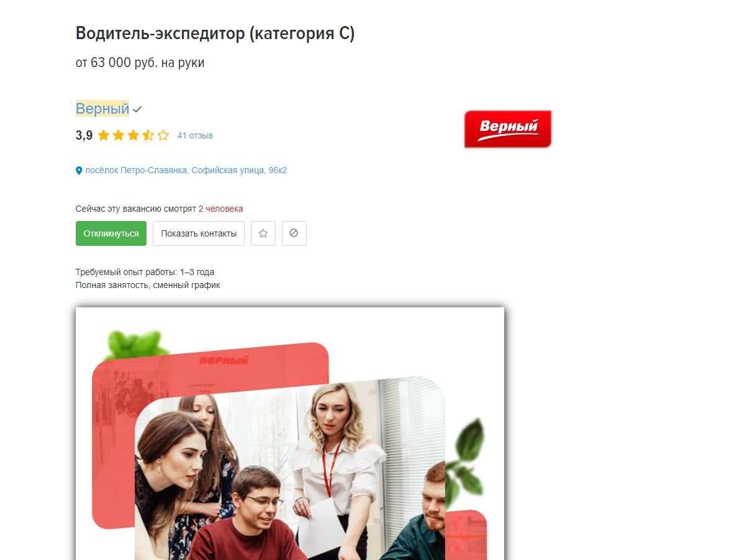Click the map pin location icon

coord(79,171)
